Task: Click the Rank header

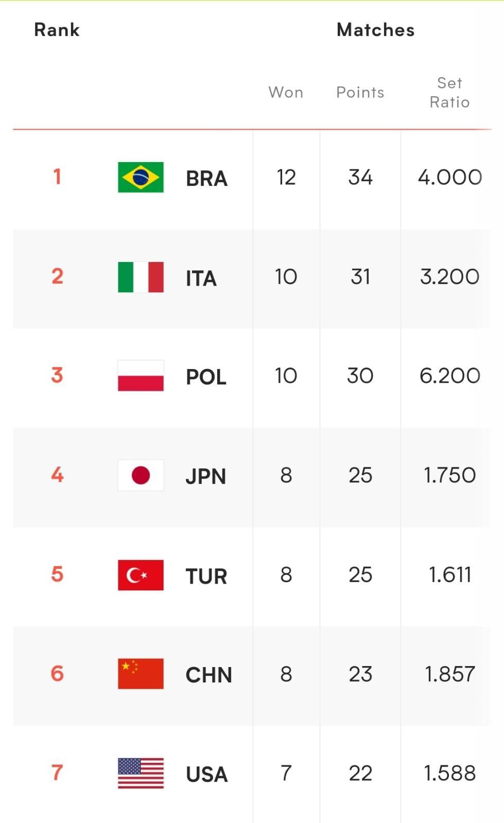Action: (x=57, y=30)
